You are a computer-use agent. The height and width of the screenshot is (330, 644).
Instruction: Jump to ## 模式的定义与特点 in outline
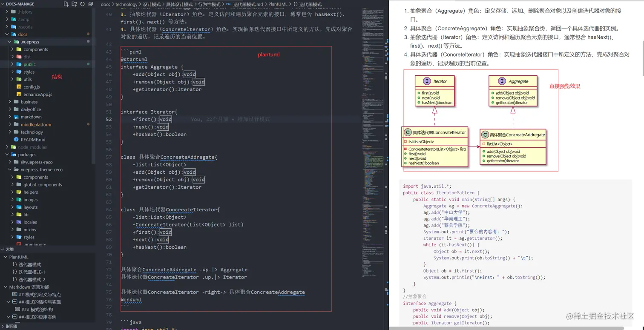tap(40, 294)
